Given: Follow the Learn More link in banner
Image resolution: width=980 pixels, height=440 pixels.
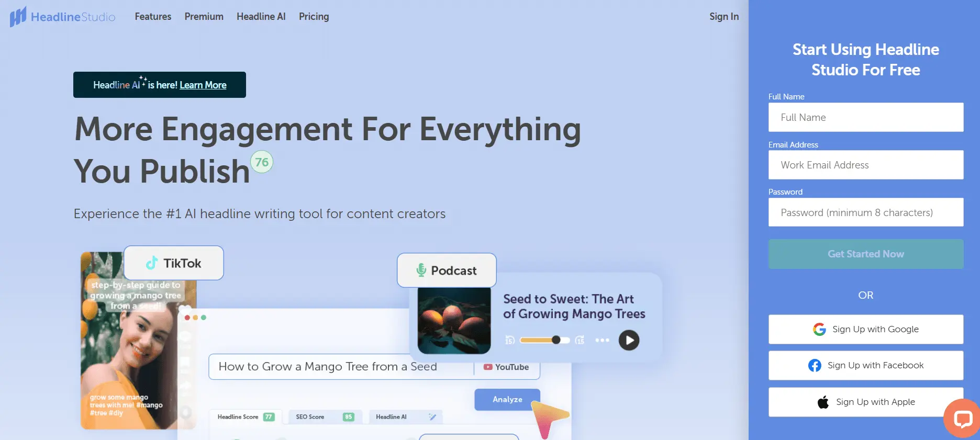Looking at the screenshot, I should [203, 85].
